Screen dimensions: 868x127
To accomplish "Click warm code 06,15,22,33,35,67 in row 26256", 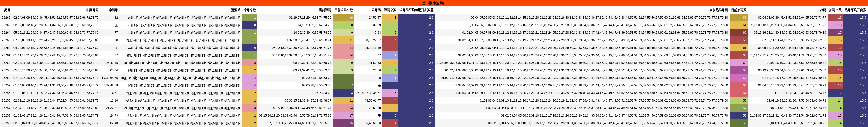I will (x=368, y=93).
